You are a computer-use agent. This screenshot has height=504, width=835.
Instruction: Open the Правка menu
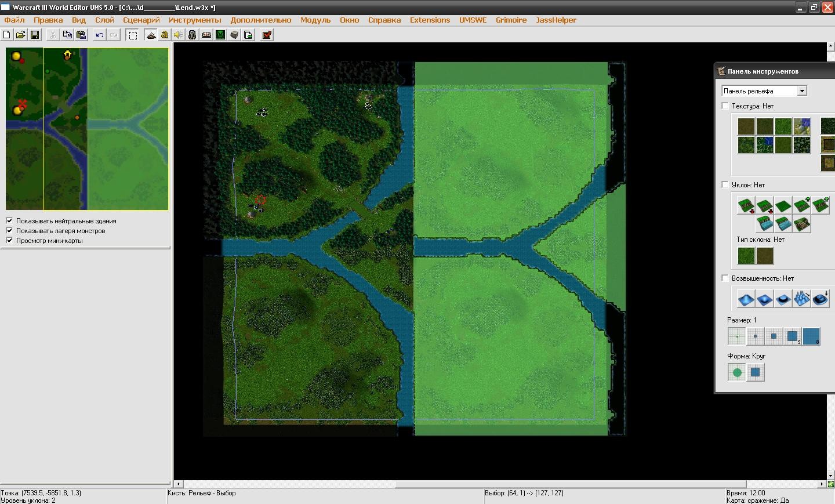[48, 20]
